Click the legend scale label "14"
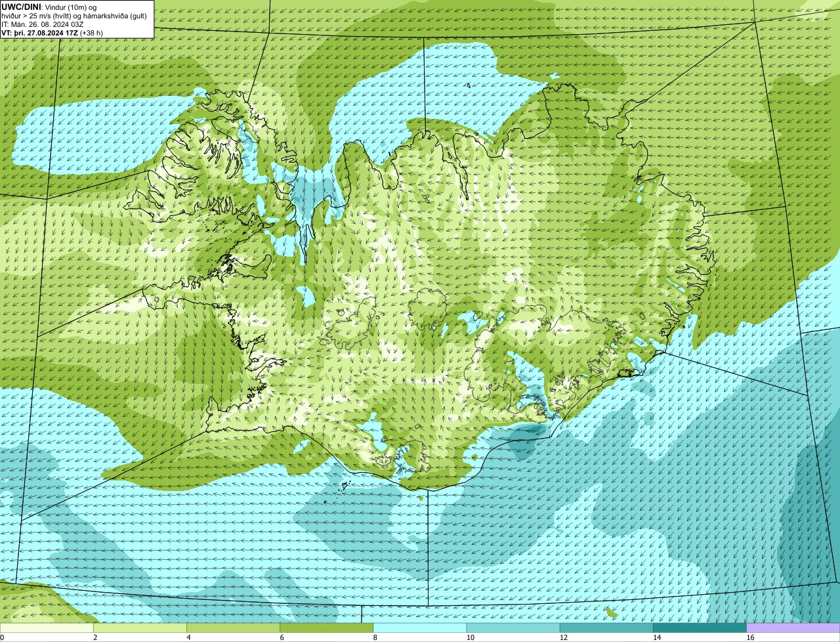The width and height of the screenshot is (840, 642). [657, 637]
